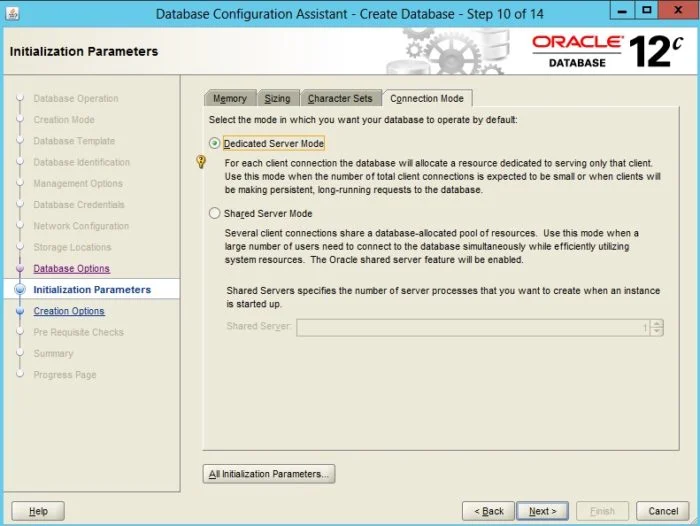Select Shared Server Mode radio button
The width and height of the screenshot is (700, 526).
click(215, 213)
